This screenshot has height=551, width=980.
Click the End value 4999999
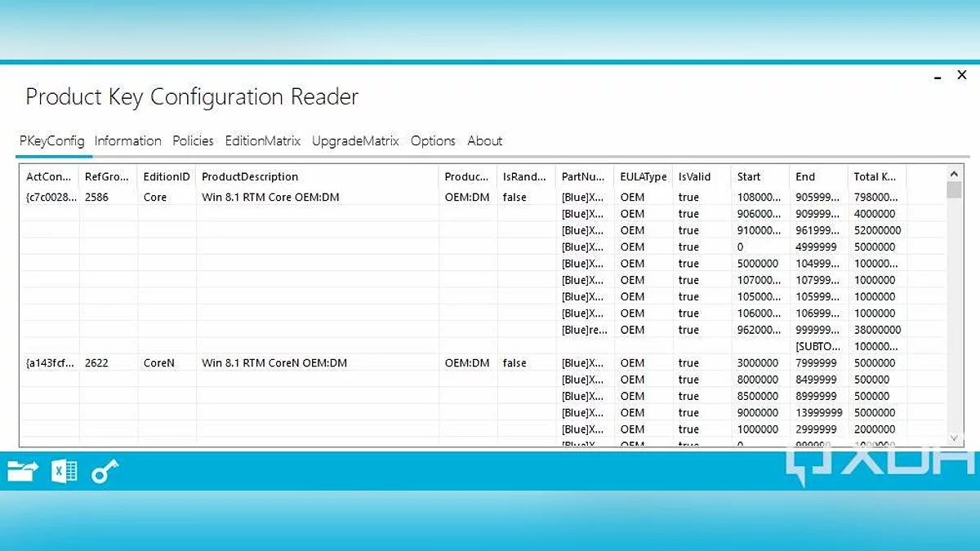(x=817, y=247)
